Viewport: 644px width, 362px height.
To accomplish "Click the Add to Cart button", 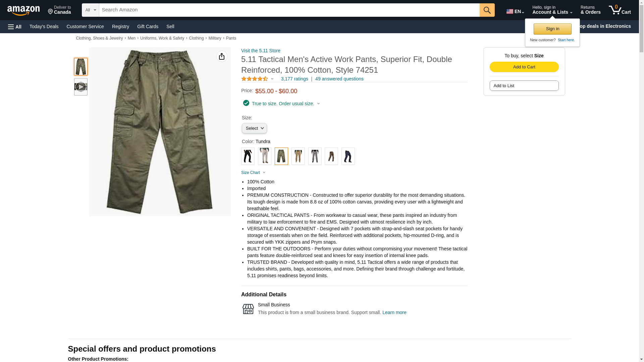I will [524, 67].
